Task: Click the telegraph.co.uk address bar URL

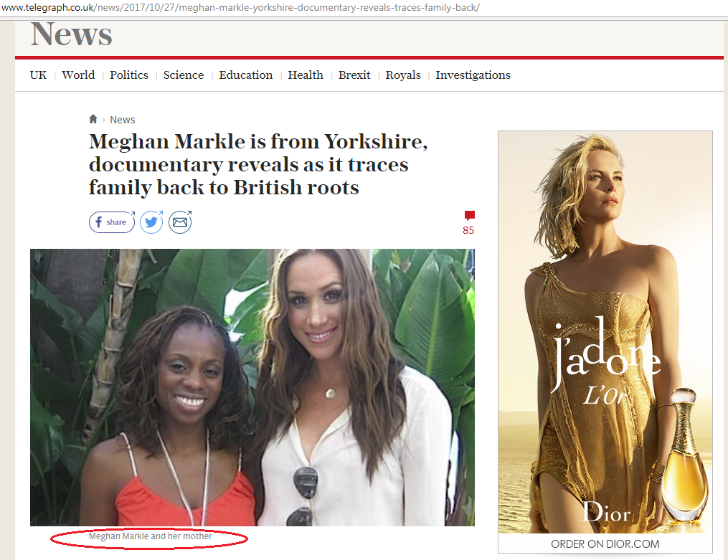Action: click(240, 7)
